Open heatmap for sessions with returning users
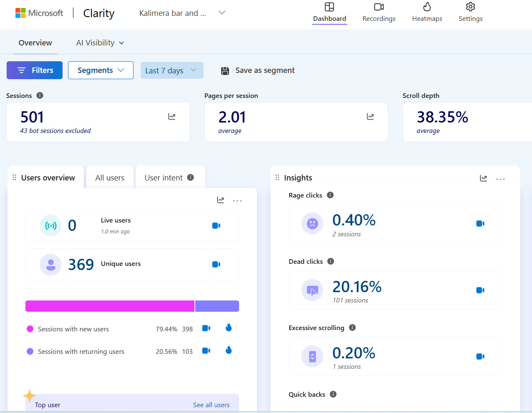This screenshot has height=413, width=532. pyautogui.click(x=229, y=350)
